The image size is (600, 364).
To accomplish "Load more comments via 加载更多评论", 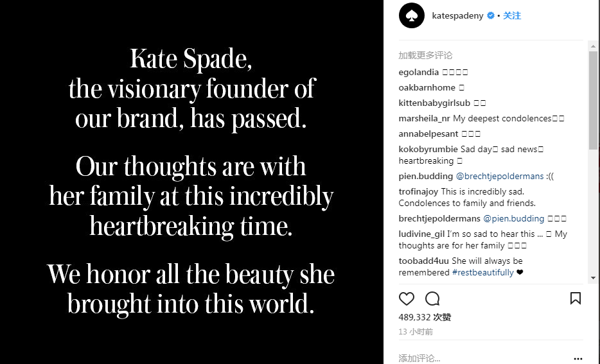I will 425,55.
